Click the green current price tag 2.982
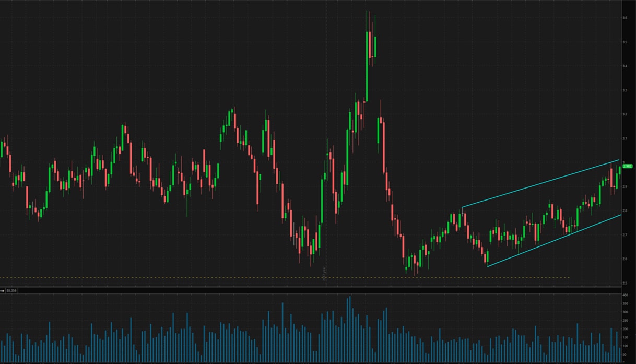Viewport: 636px width, 364px height. pos(627,166)
